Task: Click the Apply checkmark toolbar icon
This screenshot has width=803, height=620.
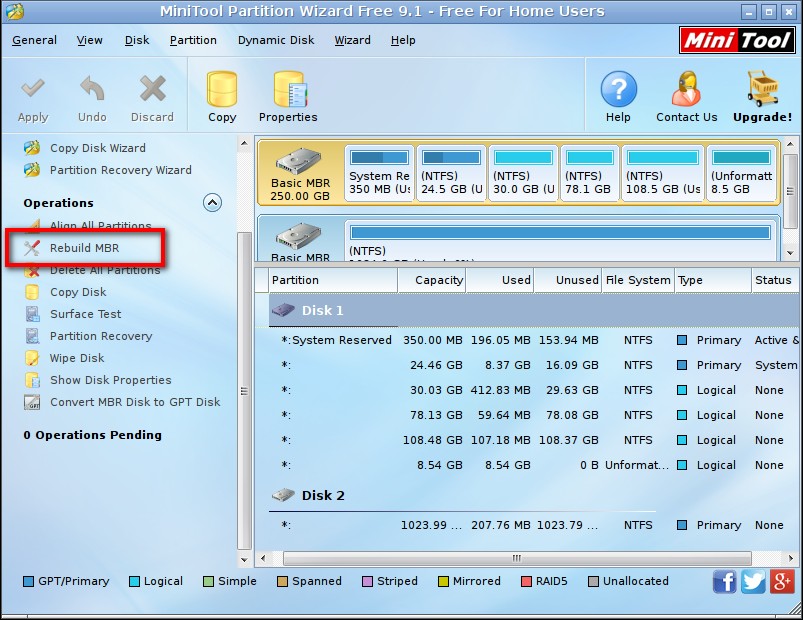Action: 33,90
